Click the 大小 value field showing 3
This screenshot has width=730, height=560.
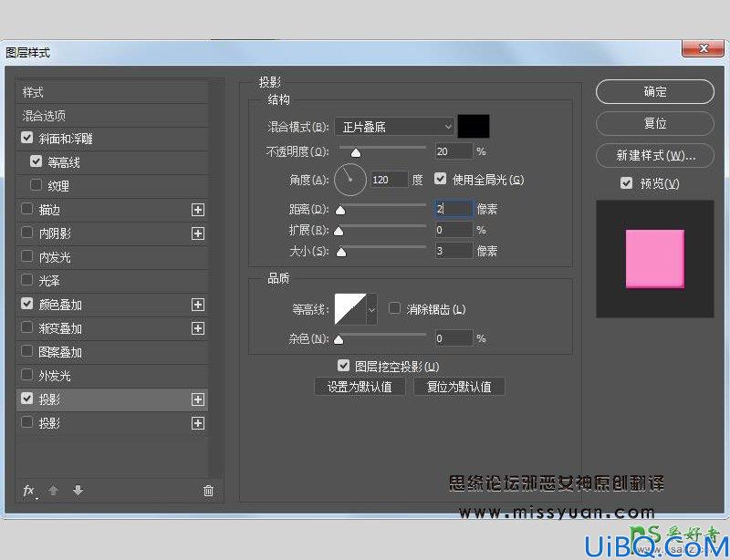454,251
